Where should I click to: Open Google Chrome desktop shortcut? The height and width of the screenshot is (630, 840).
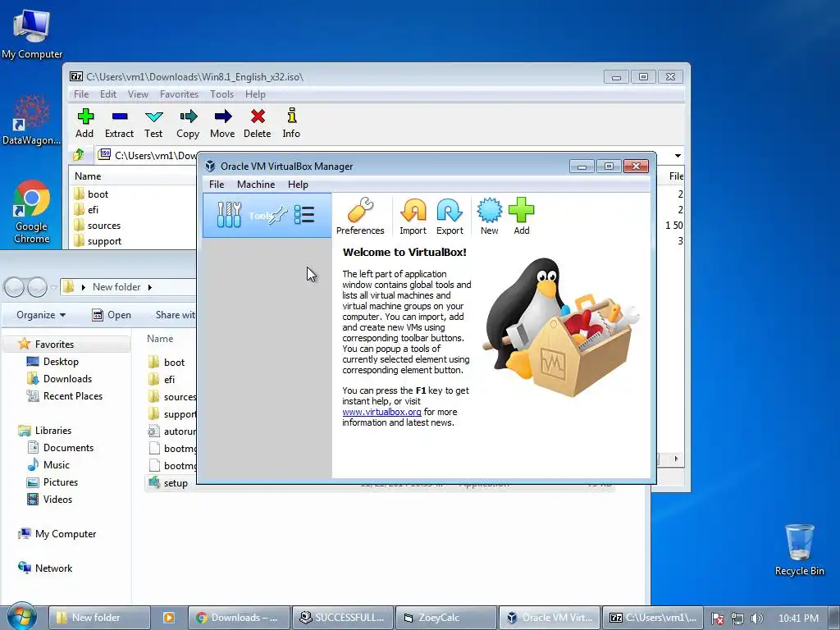coord(32,212)
